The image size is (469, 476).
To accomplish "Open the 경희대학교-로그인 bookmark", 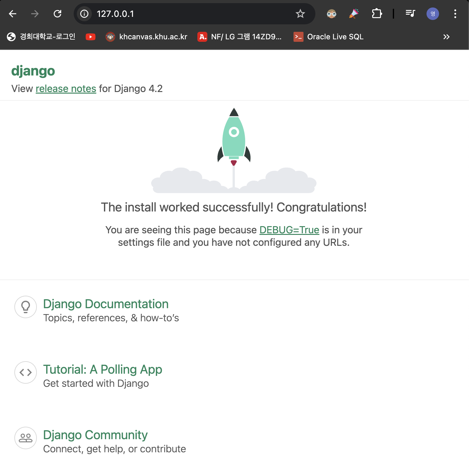I will pyautogui.click(x=41, y=37).
